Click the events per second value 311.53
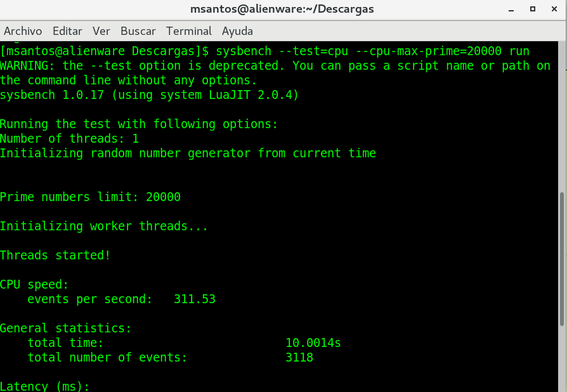Image resolution: width=567 pixels, height=392 pixels. pyautogui.click(x=195, y=299)
